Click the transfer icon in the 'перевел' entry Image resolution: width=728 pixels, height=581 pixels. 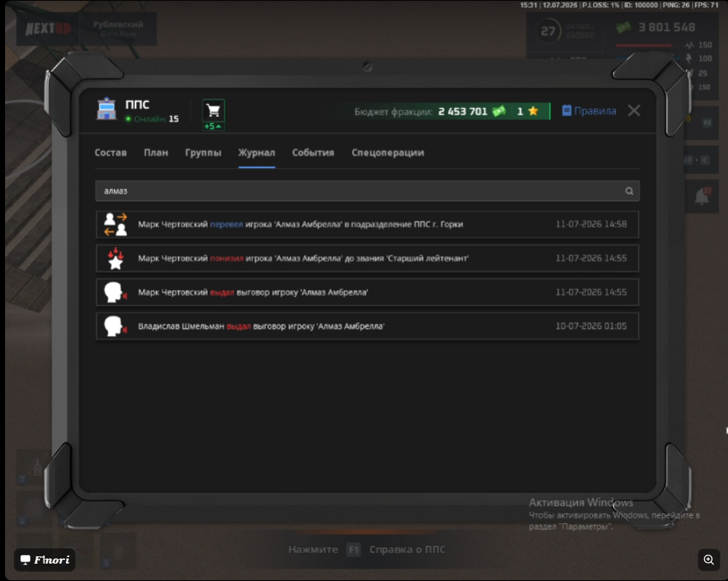115,224
